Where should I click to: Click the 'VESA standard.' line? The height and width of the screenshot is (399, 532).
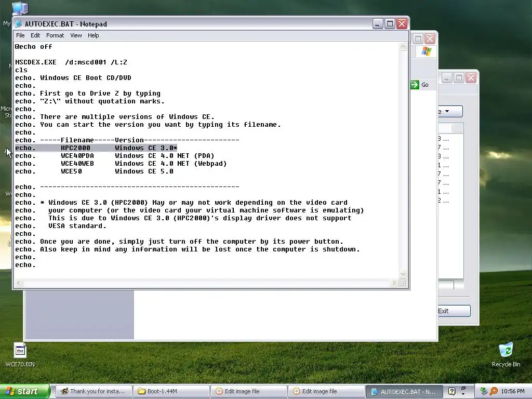(61, 226)
